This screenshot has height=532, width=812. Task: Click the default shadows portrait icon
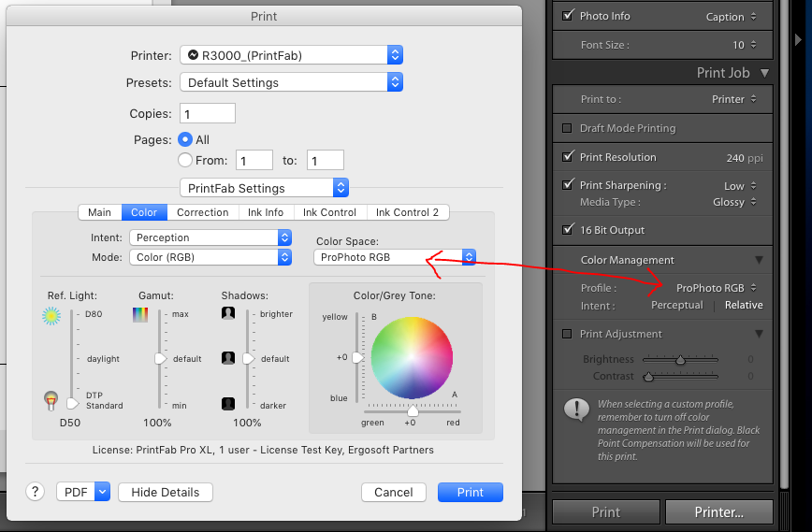click(x=227, y=358)
